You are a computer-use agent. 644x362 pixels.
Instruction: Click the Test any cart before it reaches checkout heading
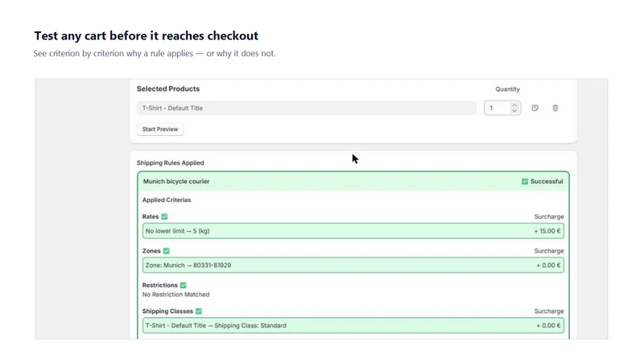pyautogui.click(x=147, y=35)
